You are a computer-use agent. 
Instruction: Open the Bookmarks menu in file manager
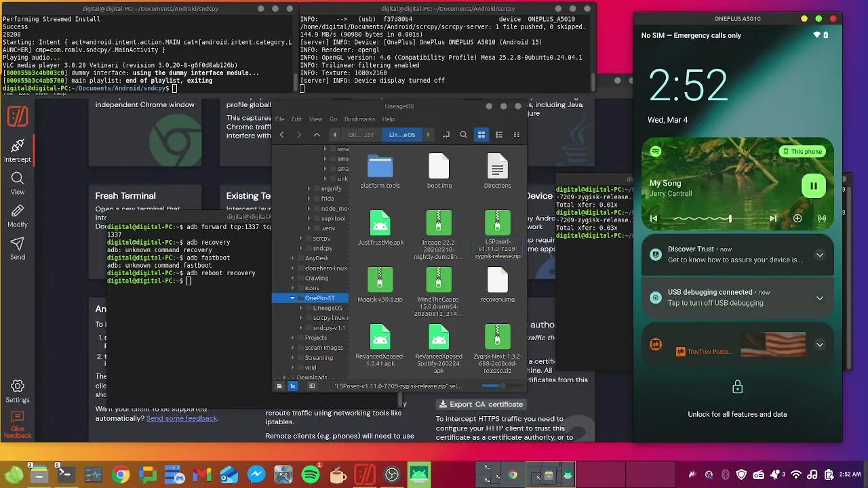point(359,119)
